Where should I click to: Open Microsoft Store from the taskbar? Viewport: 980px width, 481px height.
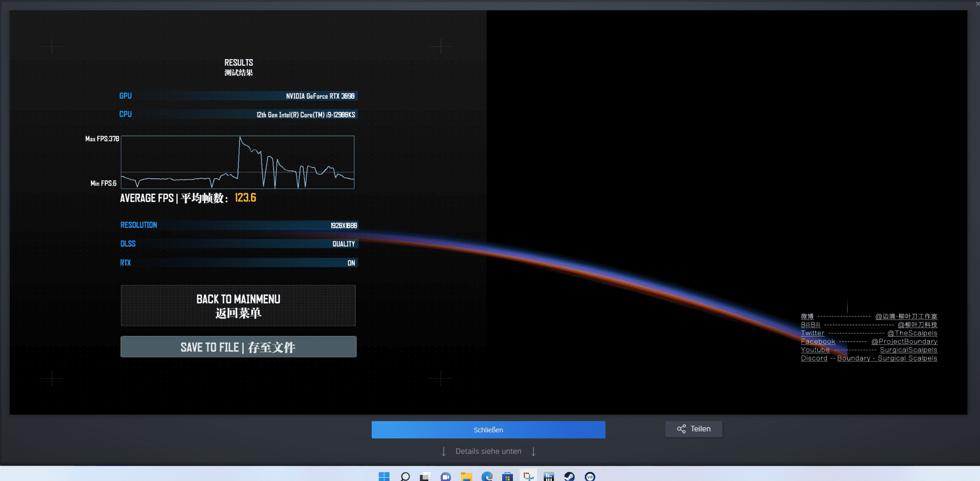[x=507, y=476]
